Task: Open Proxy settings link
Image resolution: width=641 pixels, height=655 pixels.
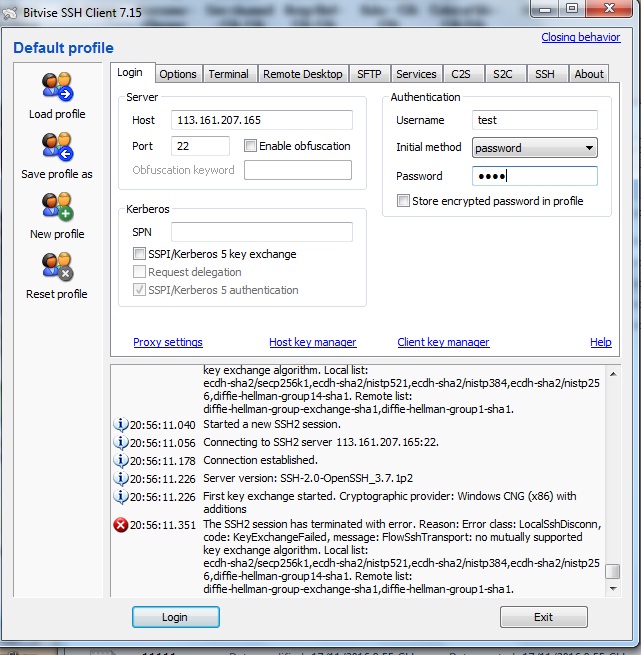Action: coord(168,342)
